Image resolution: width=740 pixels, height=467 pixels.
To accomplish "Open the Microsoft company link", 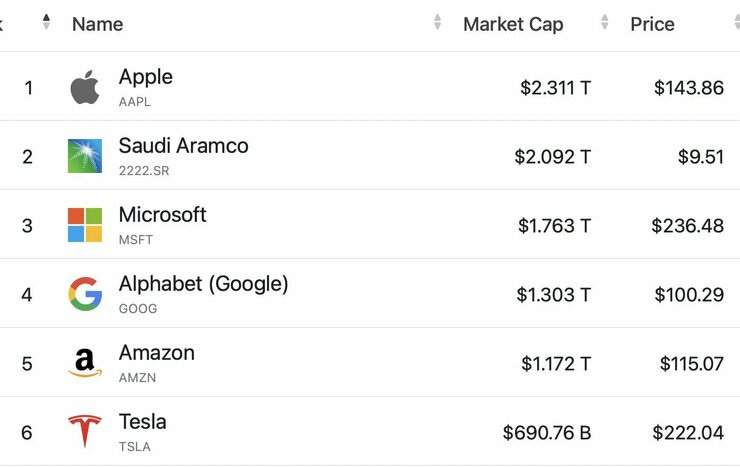I will point(162,215).
